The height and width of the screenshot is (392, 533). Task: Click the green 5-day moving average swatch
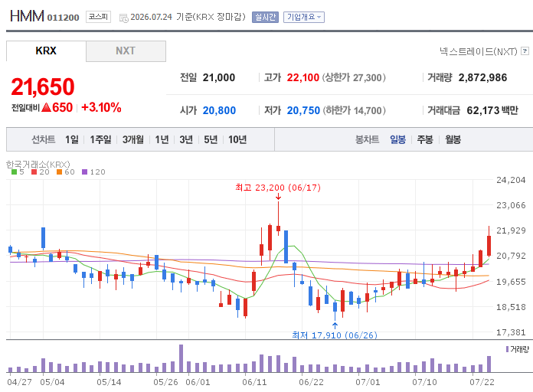pos(14,172)
